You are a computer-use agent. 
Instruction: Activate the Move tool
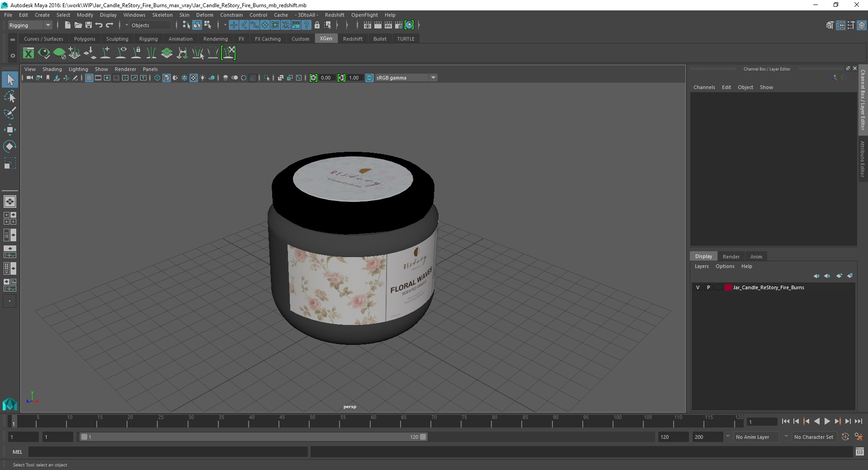[9, 130]
